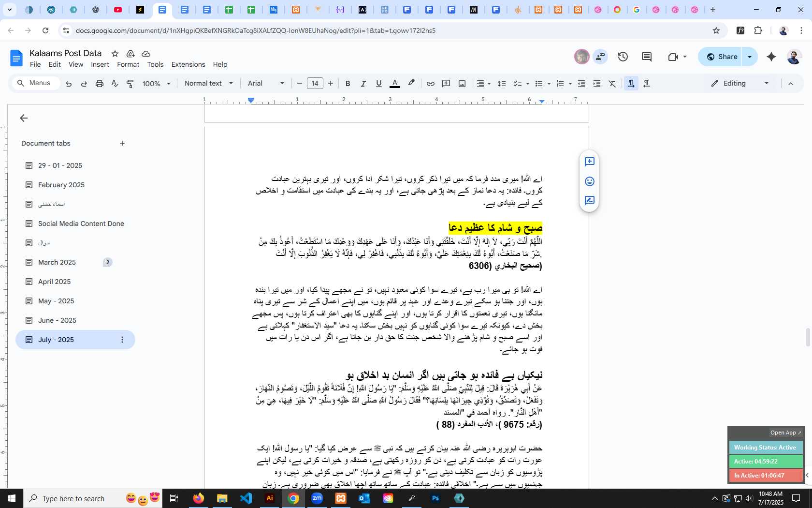The image size is (812, 508).
Task: Print the document using printer icon
Action: tap(100, 84)
